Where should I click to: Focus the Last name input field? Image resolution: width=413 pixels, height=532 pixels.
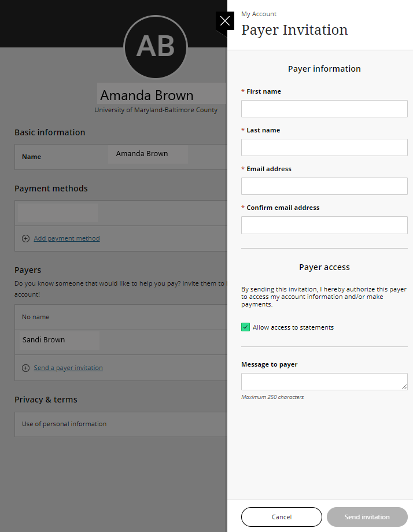pyautogui.click(x=324, y=147)
